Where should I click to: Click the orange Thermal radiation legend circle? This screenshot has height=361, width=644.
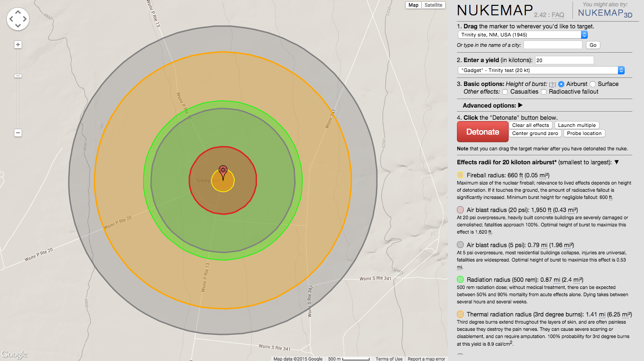point(460,314)
